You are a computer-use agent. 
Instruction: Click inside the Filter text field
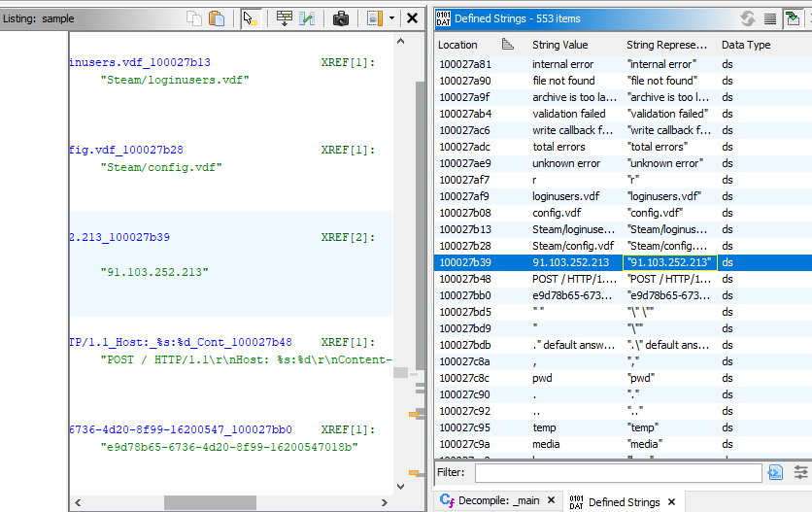pyautogui.click(x=617, y=473)
